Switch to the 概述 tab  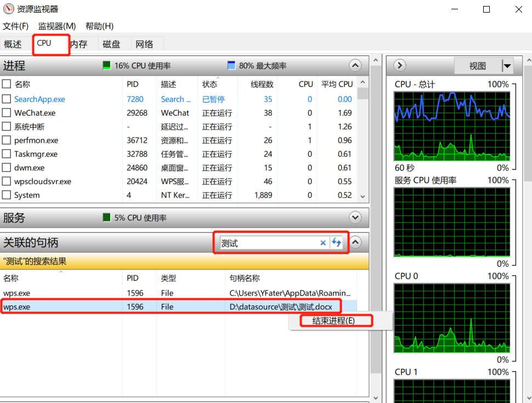(x=13, y=44)
